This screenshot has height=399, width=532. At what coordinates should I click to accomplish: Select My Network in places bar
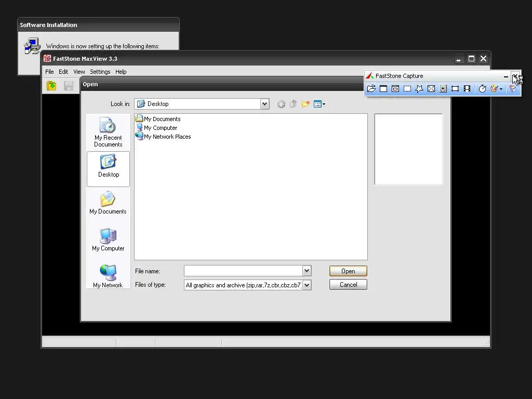[108, 276]
